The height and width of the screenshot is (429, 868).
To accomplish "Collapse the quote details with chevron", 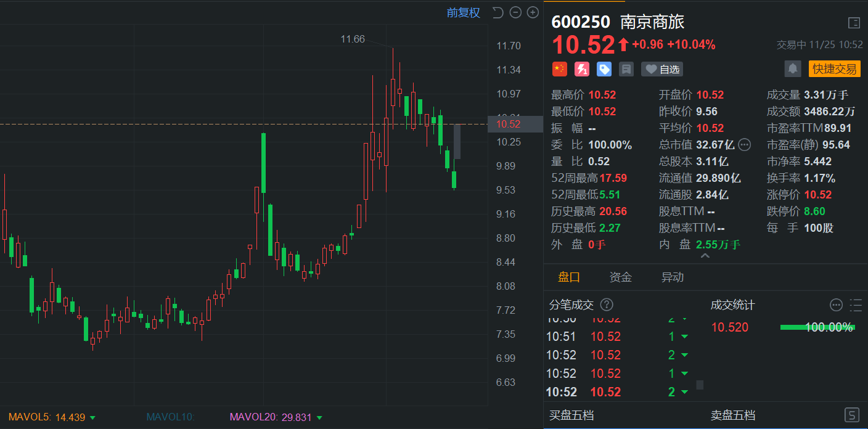I will pos(705,255).
